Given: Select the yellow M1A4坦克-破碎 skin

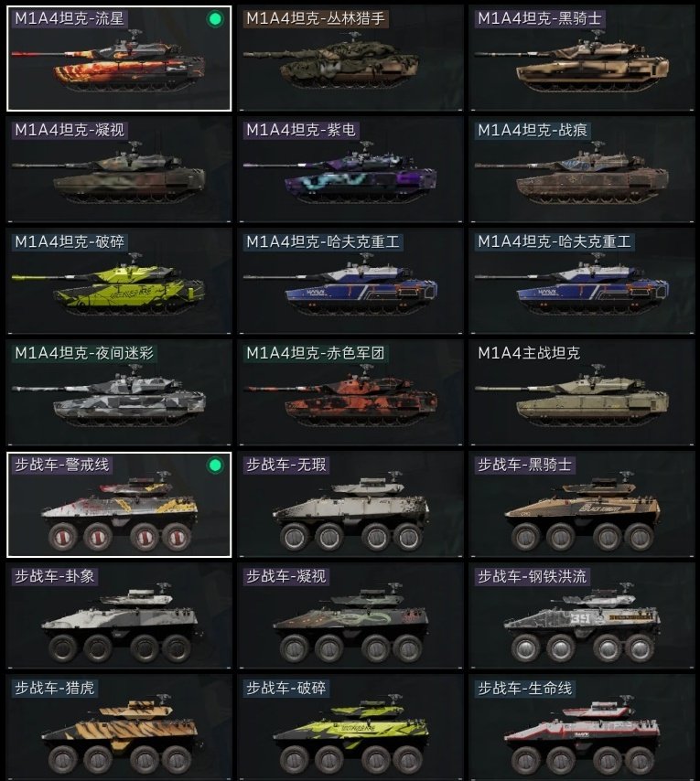Looking at the screenshot, I should [x=119, y=282].
